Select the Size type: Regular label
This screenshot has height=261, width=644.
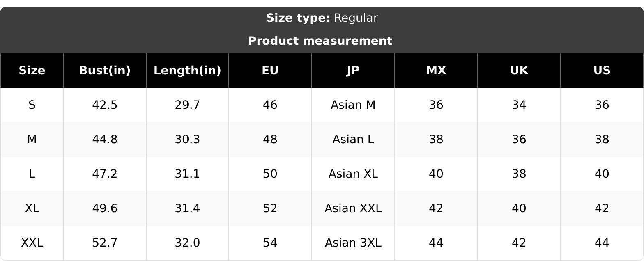(322, 18)
